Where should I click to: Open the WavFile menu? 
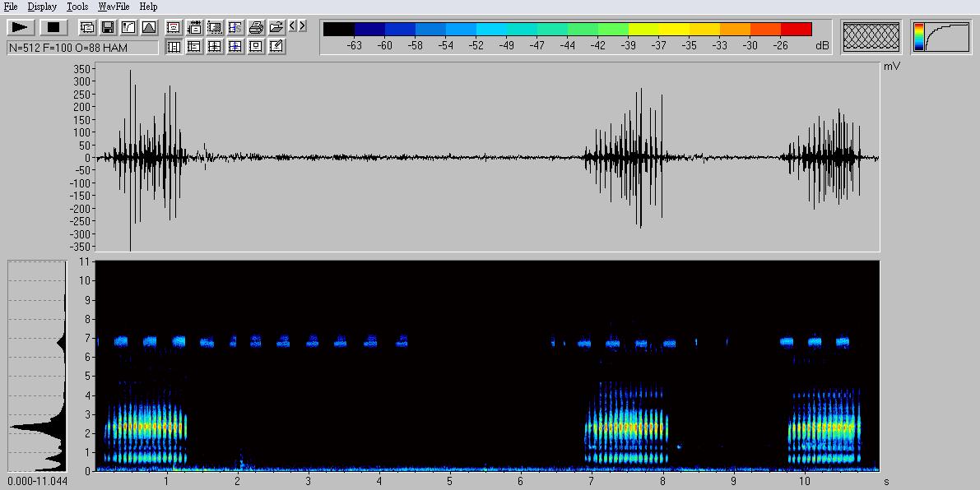click(x=114, y=7)
